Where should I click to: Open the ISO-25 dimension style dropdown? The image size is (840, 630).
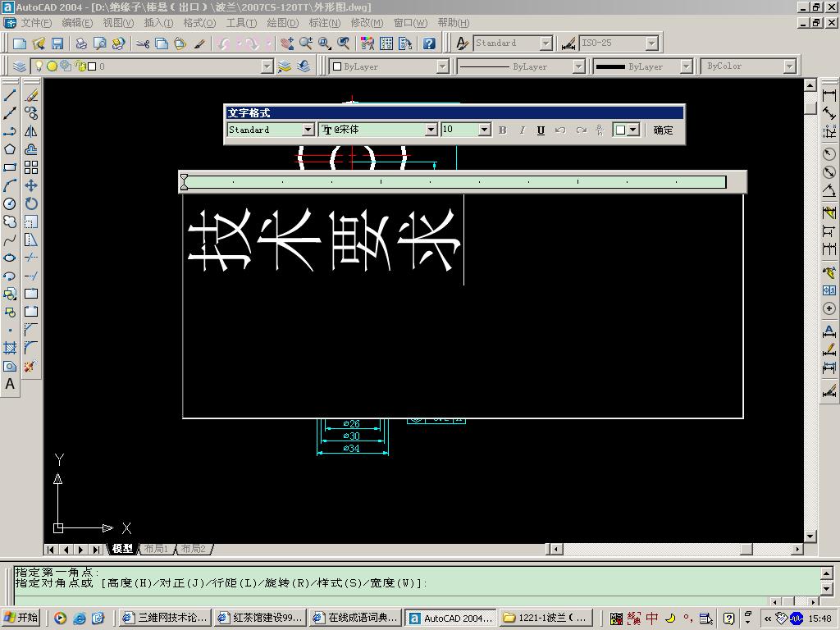[x=652, y=43]
